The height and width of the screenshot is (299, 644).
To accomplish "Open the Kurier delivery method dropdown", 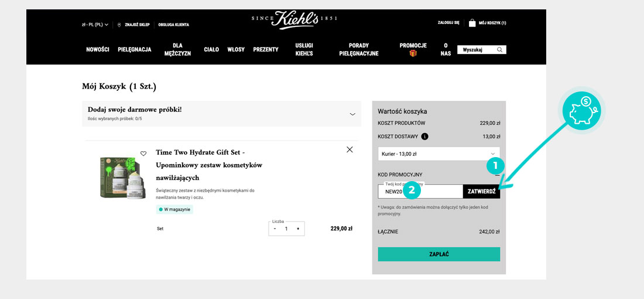I will (x=439, y=154).
